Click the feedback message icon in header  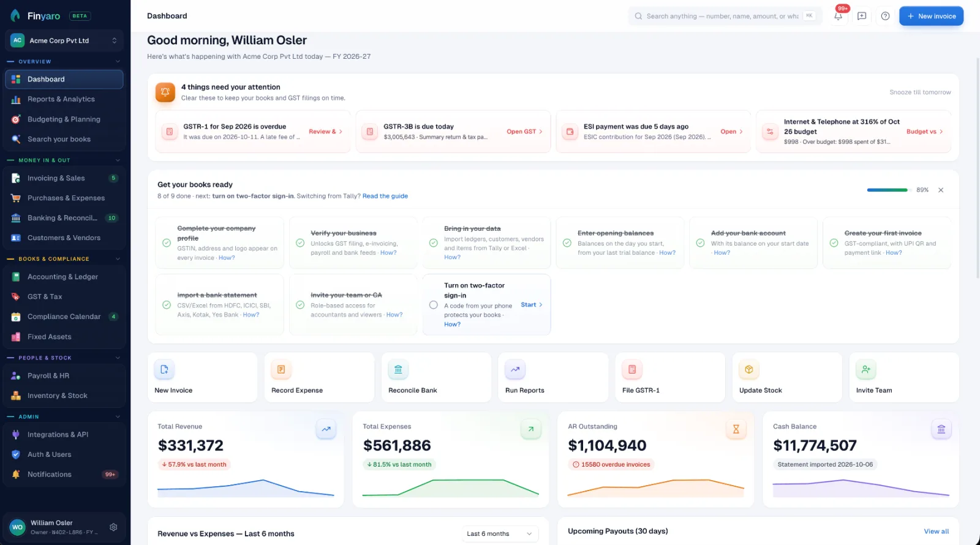(862, 16)
